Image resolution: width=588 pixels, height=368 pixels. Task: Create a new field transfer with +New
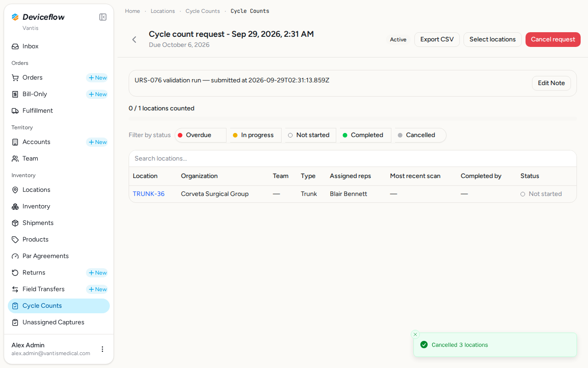(97, 289)
